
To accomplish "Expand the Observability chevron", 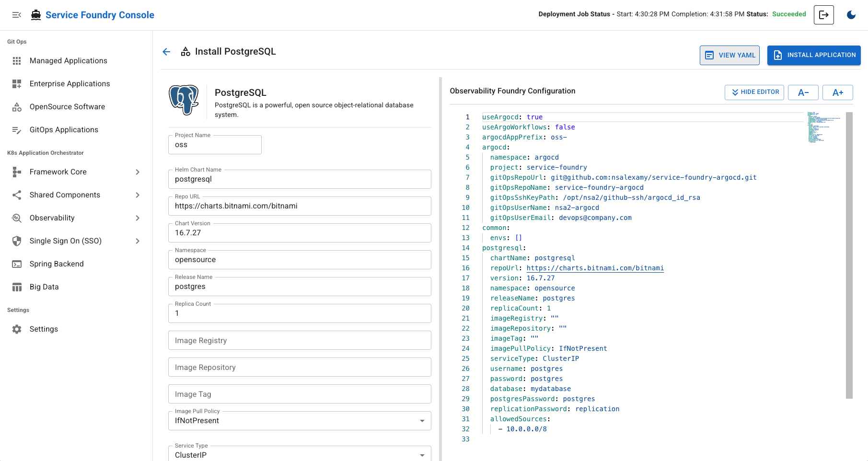I will click(x=138, y=218).
